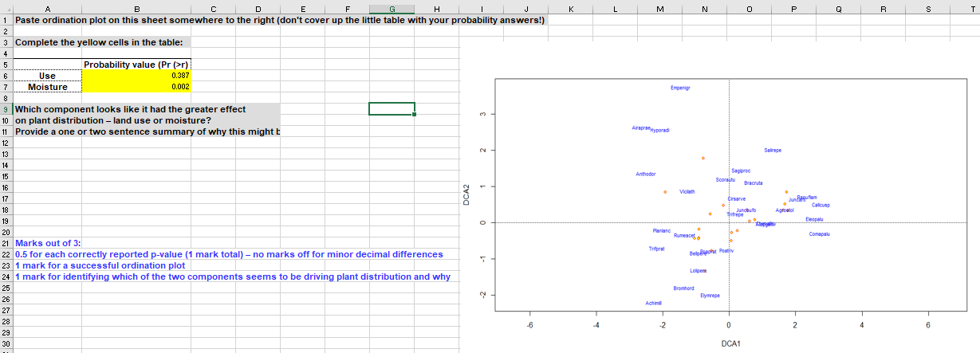Click 'Complete the yellow cells in the table:' cell

tap(103, 42)
